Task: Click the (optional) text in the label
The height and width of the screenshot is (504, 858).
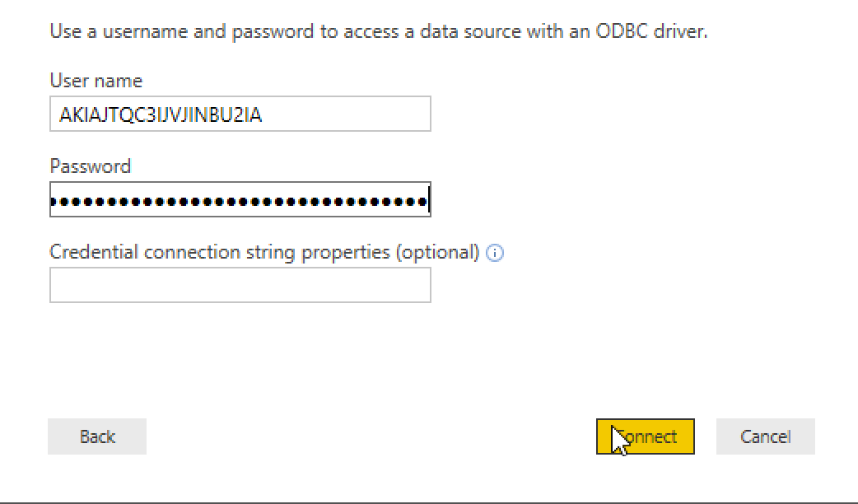Action: click(437, 252)
